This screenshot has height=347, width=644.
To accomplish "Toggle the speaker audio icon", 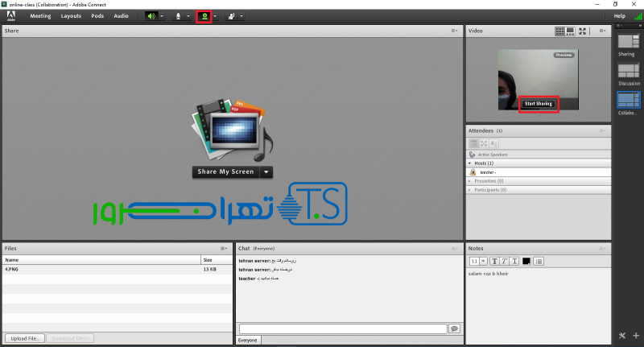I will click(151, 16).
